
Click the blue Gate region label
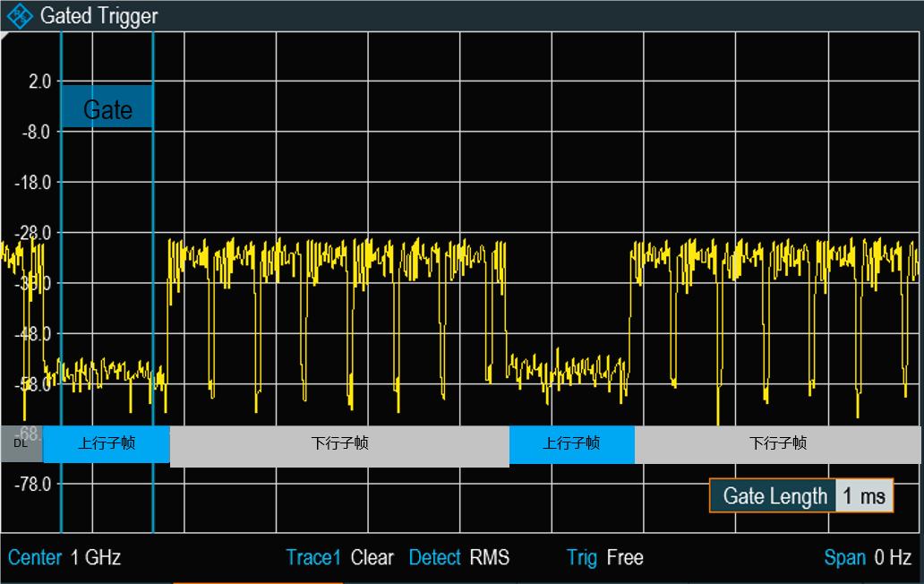point(106,107)
